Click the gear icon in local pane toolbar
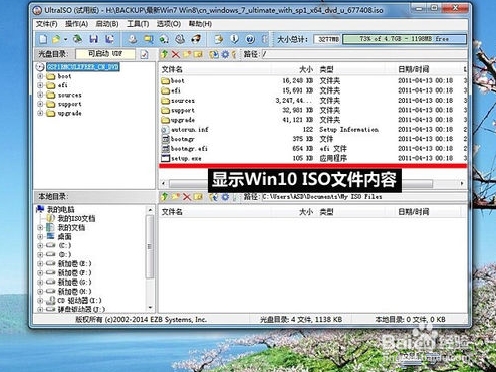The height and width of the screenshot is (372, 496). (x=225, y=197)
